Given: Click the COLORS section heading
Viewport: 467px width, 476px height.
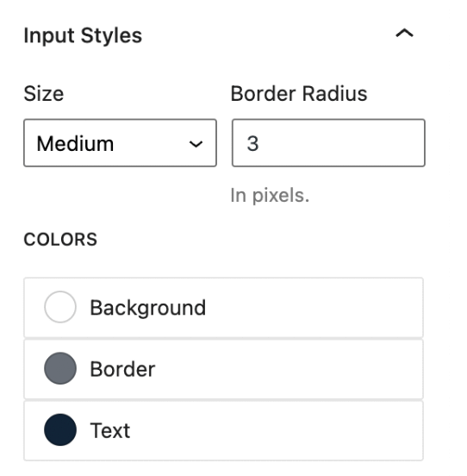Looking at the screenshot, I should 60,239.
